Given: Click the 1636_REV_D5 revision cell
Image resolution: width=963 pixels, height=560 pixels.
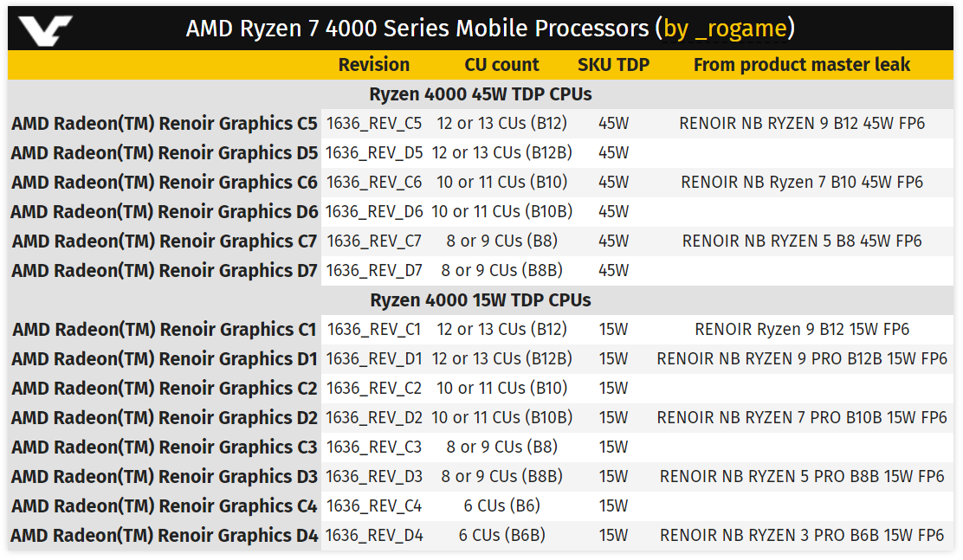Looking at the screenshot, I should pyautogui.click(x=374, y=153).
